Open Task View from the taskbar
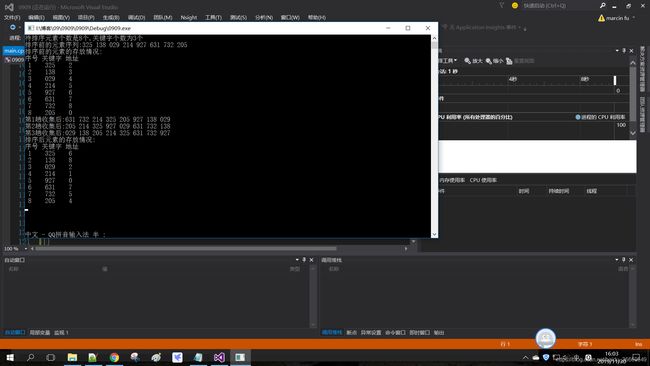The image size is (650, 366). (51, 357)
